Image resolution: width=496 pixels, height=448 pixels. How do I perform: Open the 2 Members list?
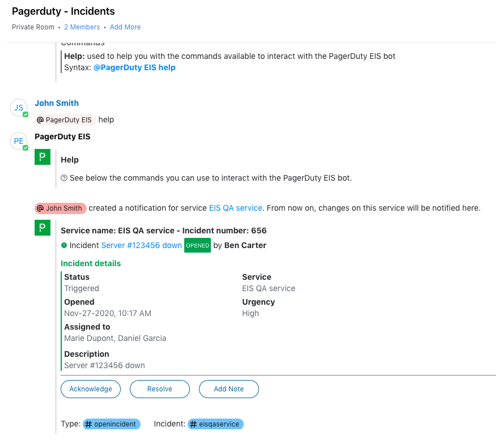pos(82,27)
